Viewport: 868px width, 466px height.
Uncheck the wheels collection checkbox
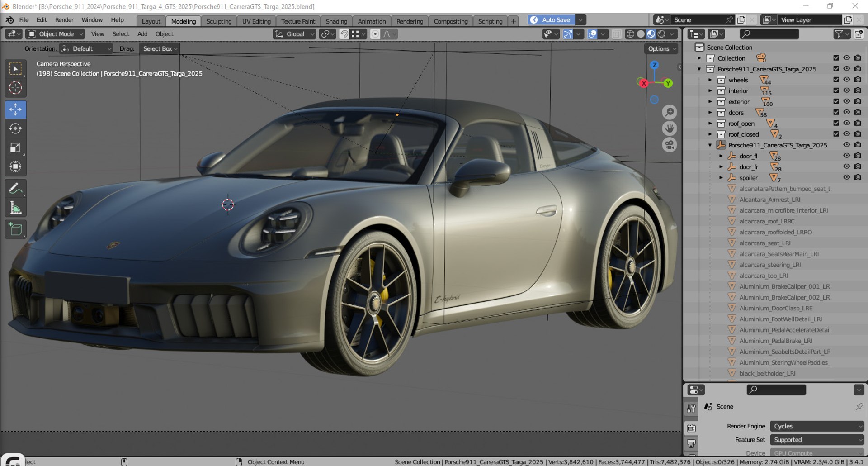tap(836, 80)
